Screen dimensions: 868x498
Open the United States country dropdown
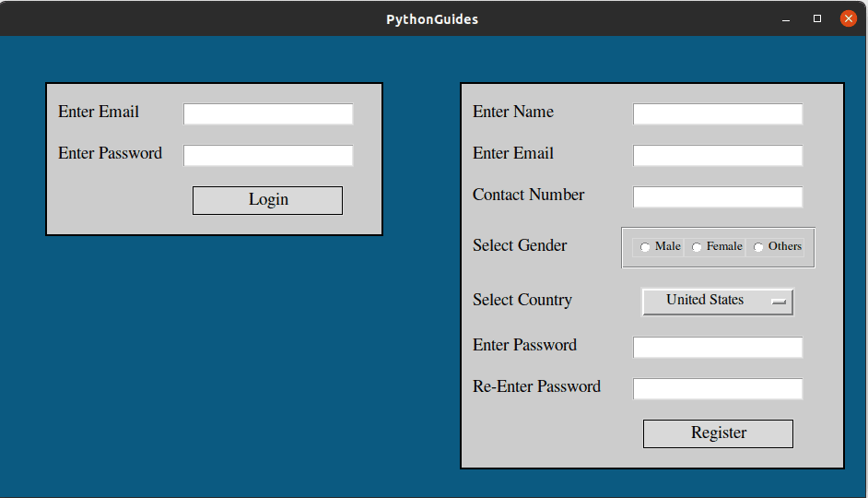tap(717, 301)
